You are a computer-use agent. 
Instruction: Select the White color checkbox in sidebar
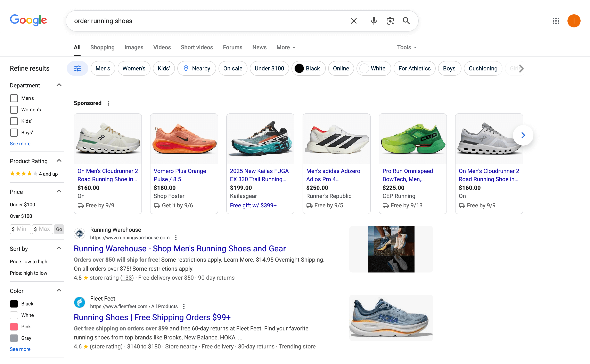[x=14, y=315]
